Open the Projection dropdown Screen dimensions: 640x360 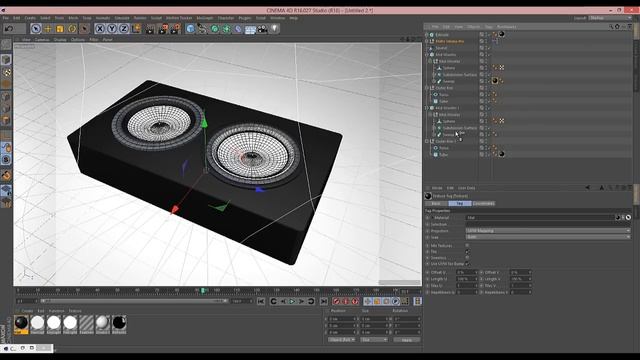[x=548, y=231]
